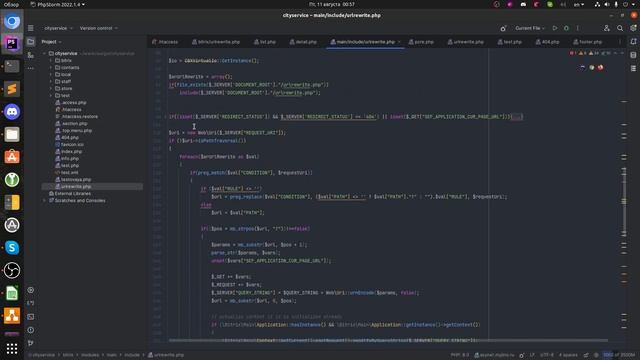This screenshot has height=360, width=640.
Task: Run the current file
Action: [555, 28]
